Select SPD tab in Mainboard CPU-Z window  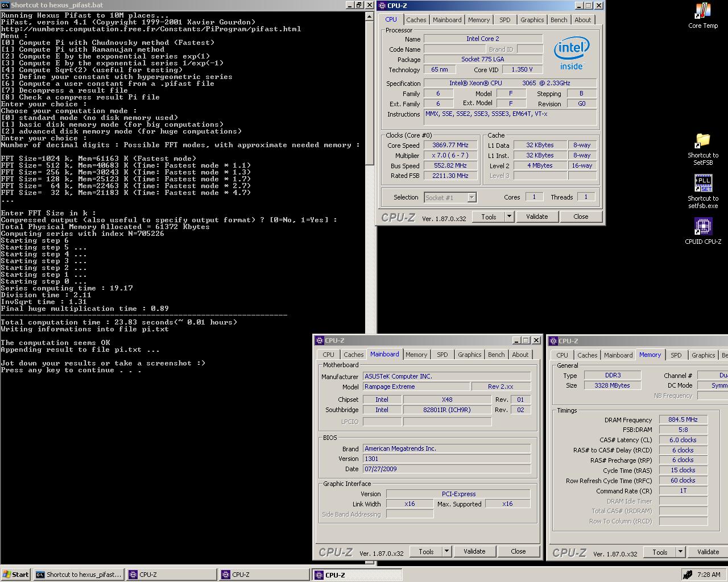(442, 355)
